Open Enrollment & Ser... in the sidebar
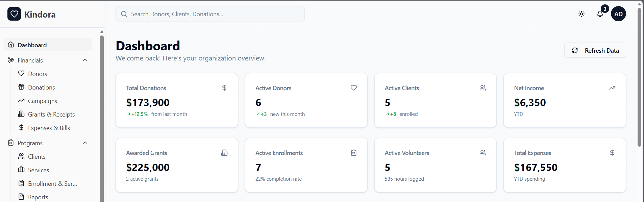644x202 pixels. click(x=52, y=183)
